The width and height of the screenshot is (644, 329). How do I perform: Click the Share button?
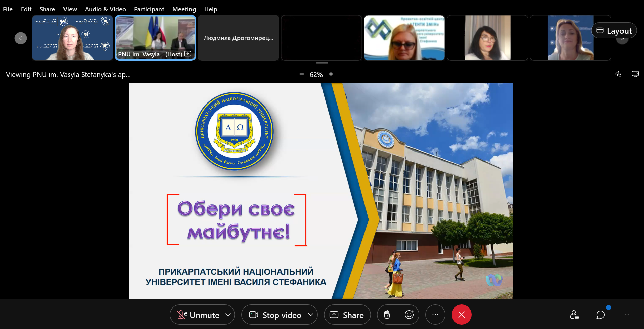tap(347, 315)
